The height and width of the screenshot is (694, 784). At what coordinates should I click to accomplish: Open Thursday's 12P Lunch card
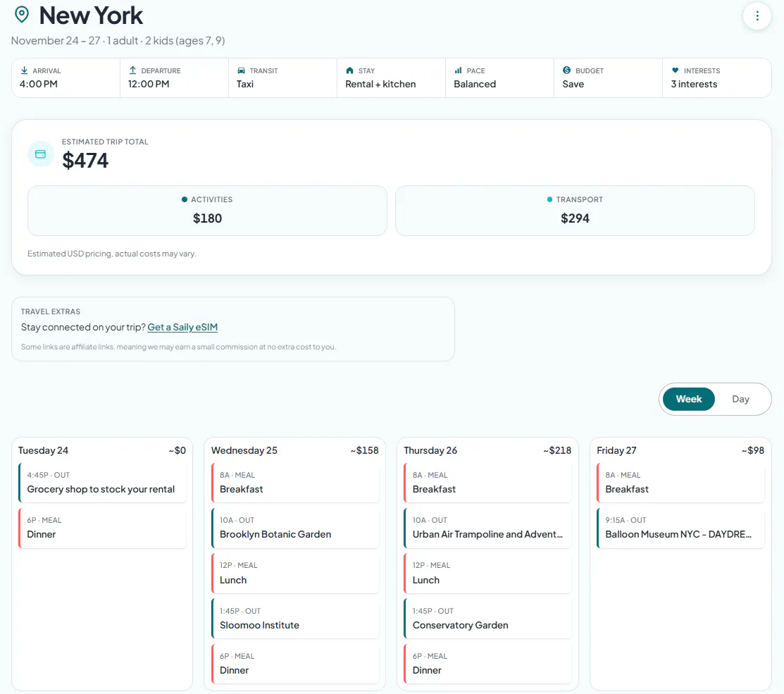(x=488, y=573)
